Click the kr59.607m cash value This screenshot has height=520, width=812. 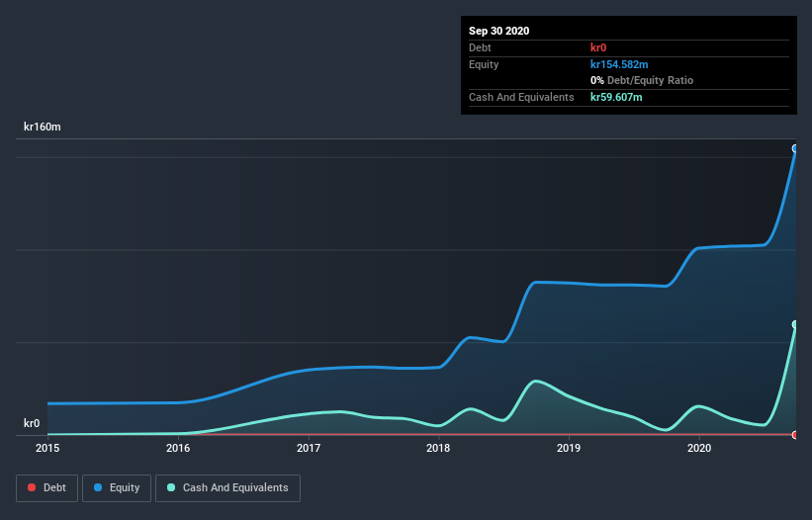pos(616,97)
